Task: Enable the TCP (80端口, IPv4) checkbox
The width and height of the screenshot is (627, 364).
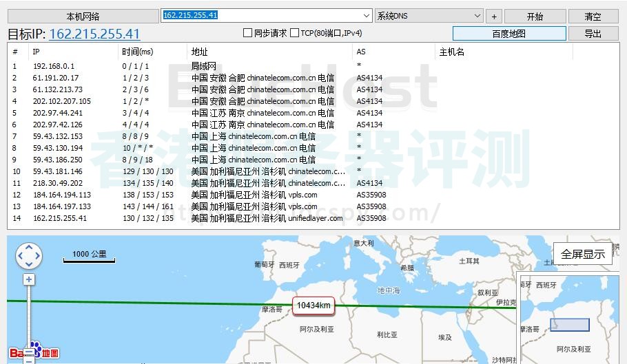Action: click(x=295, y=33)
